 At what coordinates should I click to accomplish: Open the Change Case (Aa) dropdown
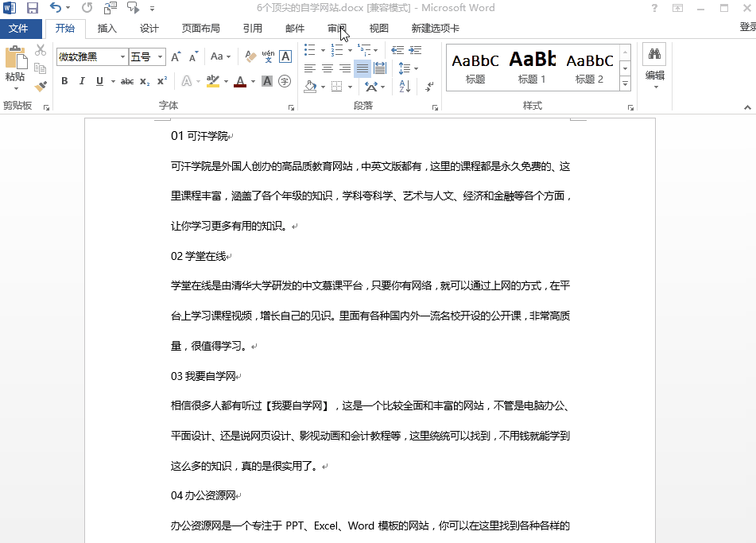220,57
